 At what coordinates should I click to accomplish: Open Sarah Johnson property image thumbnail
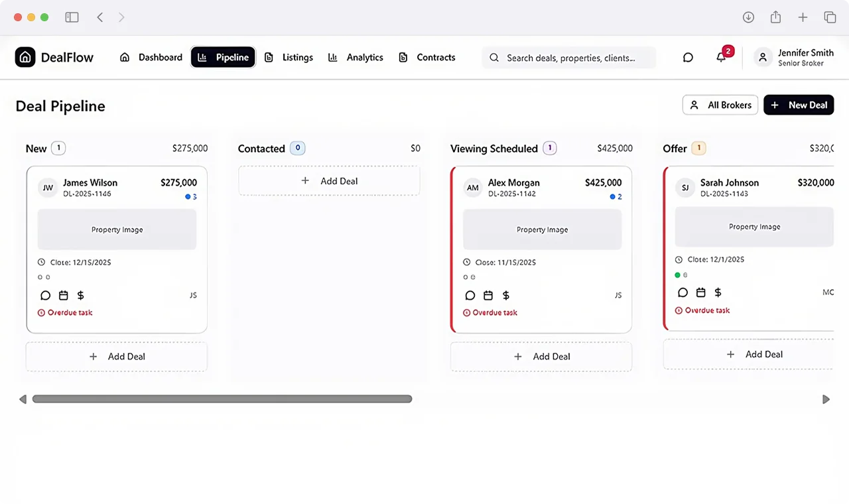click(754, 227)
